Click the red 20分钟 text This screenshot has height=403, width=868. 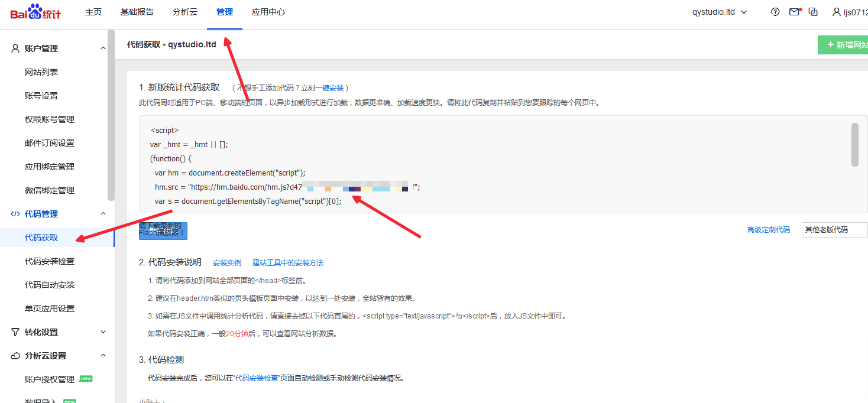pyautogui.click(x=237, y=334)
